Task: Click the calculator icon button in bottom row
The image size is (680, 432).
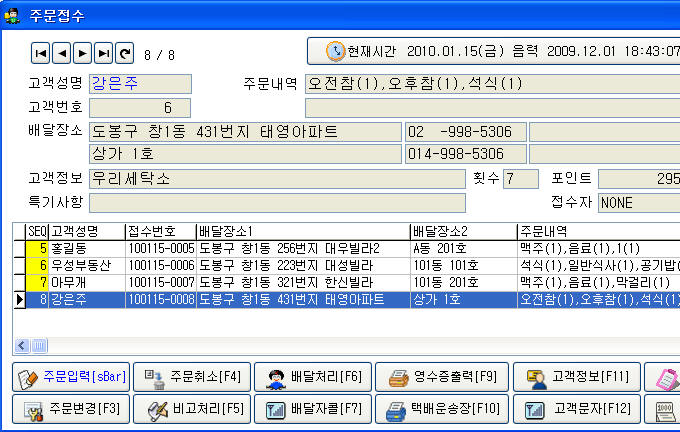Action: [664, 409]
